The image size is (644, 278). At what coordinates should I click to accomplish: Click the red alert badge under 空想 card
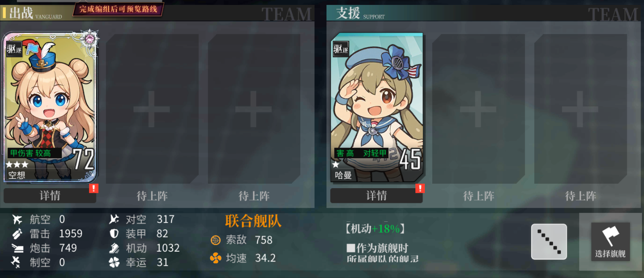(94, 188)
